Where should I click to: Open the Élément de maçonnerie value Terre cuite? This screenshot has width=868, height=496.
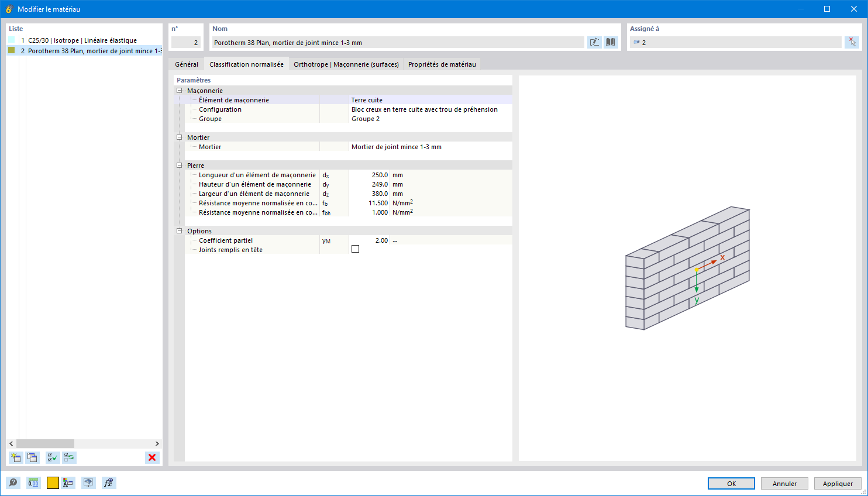point(430,100)
